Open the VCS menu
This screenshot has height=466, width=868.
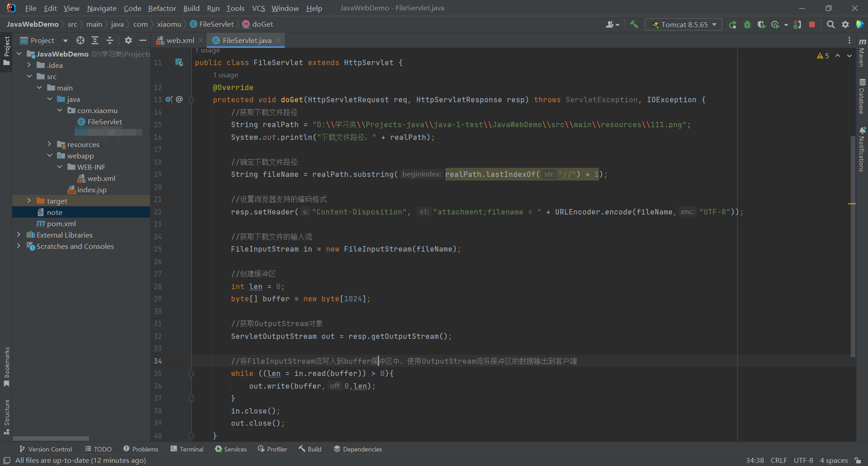259,8
